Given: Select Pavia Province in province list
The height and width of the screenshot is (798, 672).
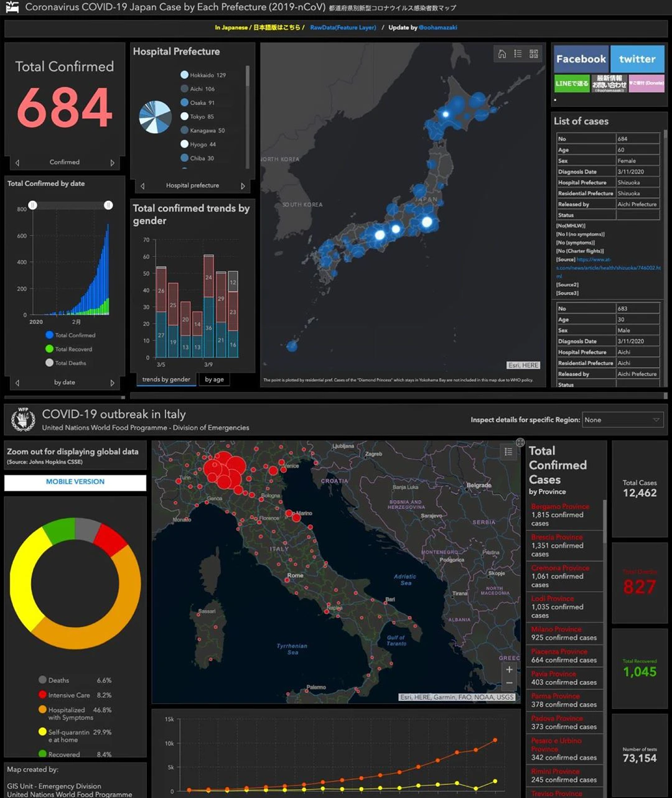Looking at the screenshot, I should click(x=564, y=678).
